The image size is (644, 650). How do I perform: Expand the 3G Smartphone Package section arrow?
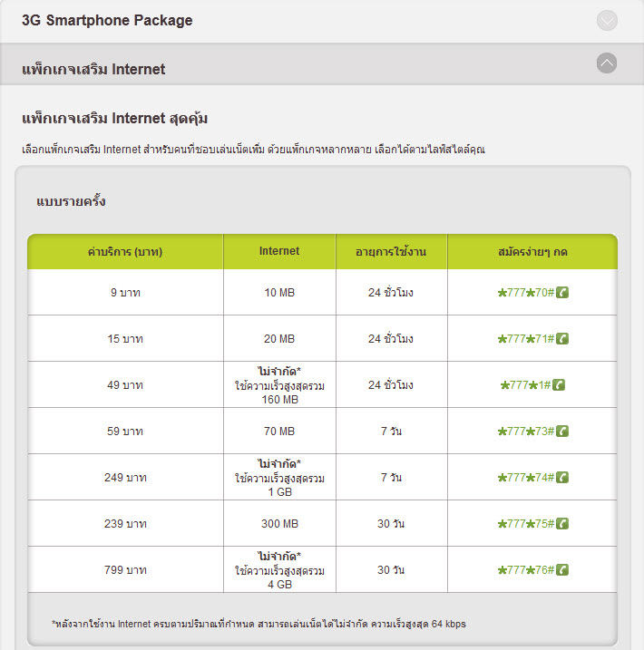608,21
